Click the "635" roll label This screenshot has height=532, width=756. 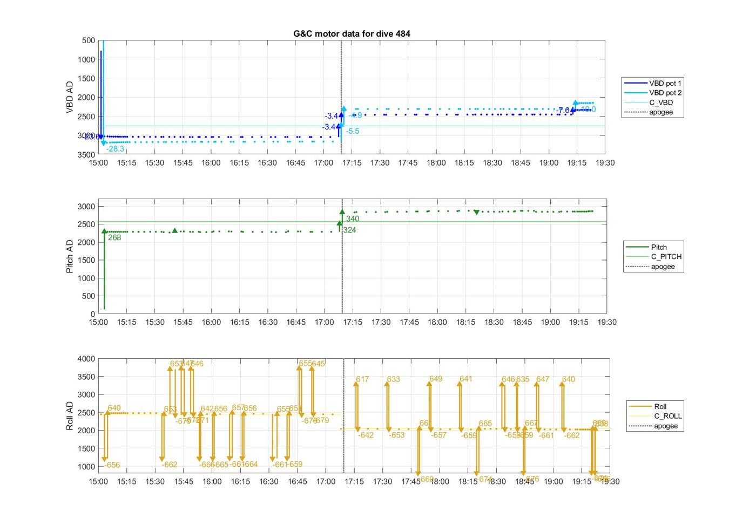point(523,379)
